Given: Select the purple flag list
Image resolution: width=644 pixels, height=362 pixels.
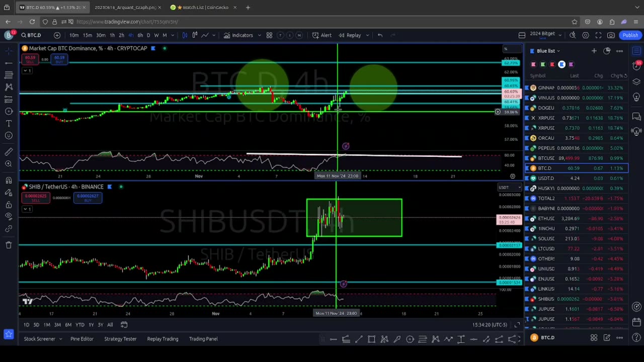Looking at the screenshot, I should coord(571,64).
